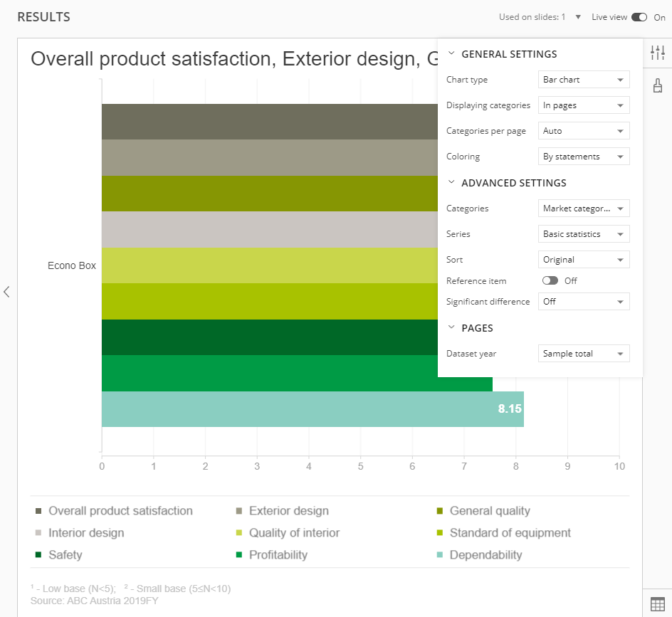The width and height of the screenshot is (672, 617).
Task: Toggle Exterior design legend item
Action: click(283, 511)
